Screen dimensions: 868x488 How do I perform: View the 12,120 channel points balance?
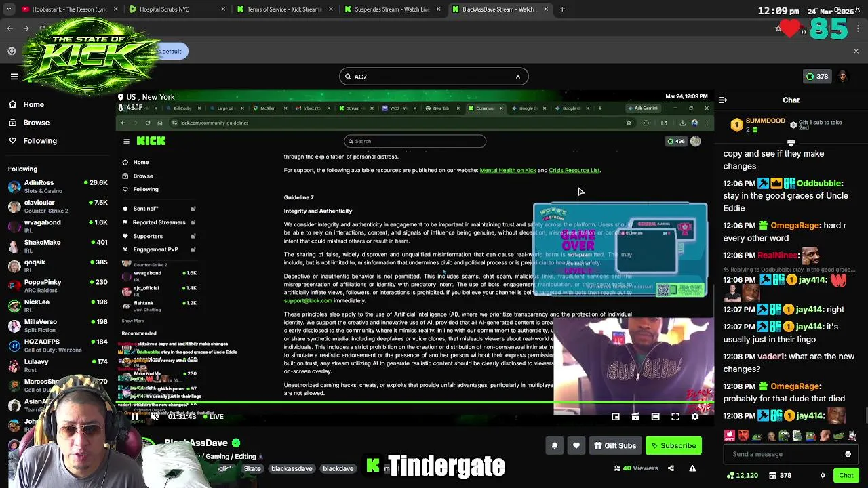pyautogui.click(x=742, y=476)
